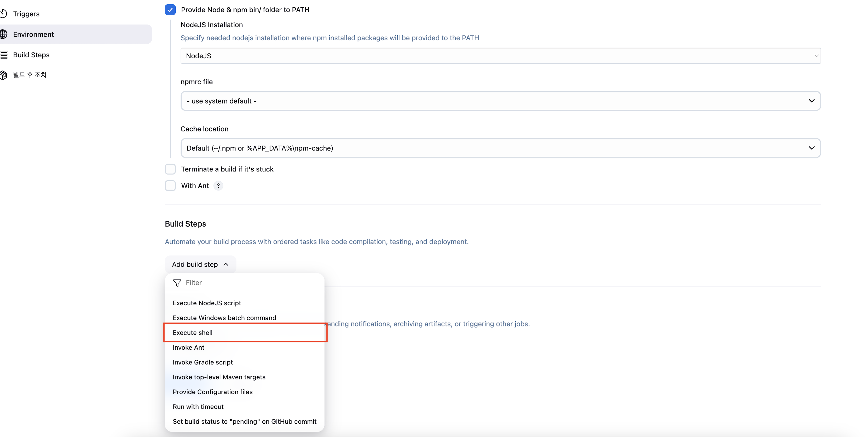868x437 pixels.
Task: Click the Build Steps list icon
Action: (x=4, y=55)
